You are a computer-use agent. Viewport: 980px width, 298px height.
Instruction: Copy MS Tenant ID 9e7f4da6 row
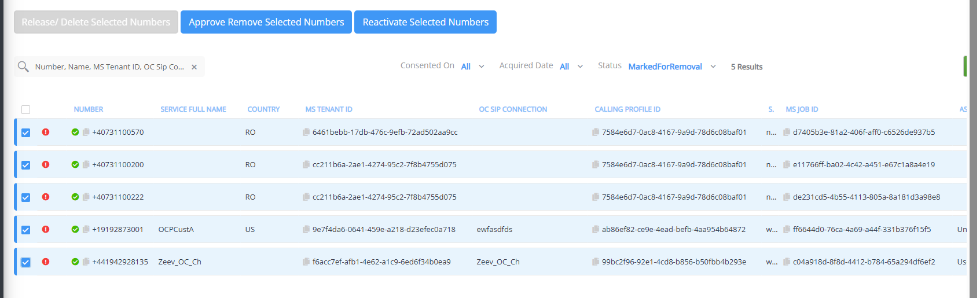click(x=306, y=229)
